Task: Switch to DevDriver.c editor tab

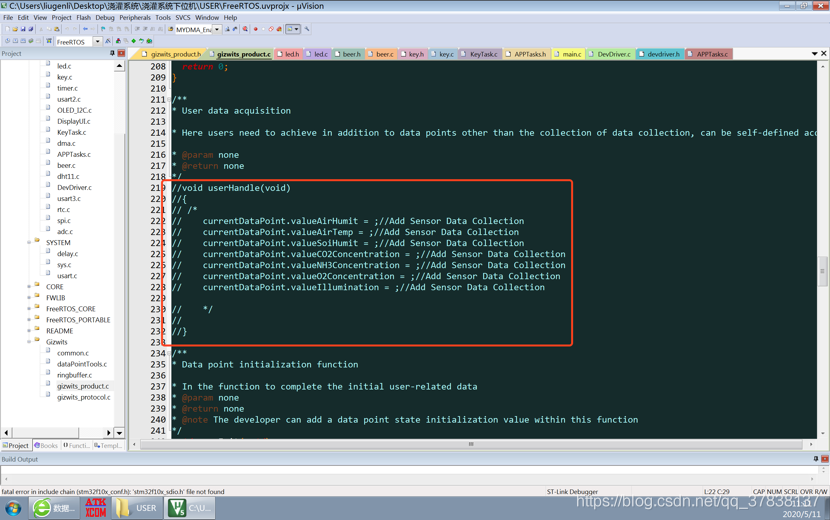Action: coord(610,54)
